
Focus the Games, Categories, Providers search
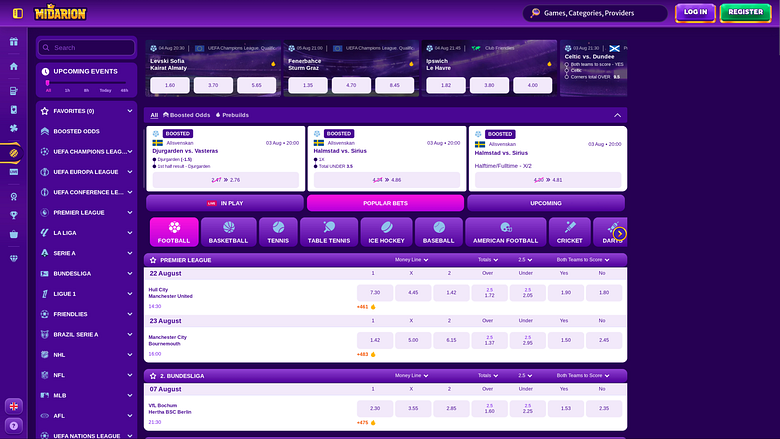[595, 13]
